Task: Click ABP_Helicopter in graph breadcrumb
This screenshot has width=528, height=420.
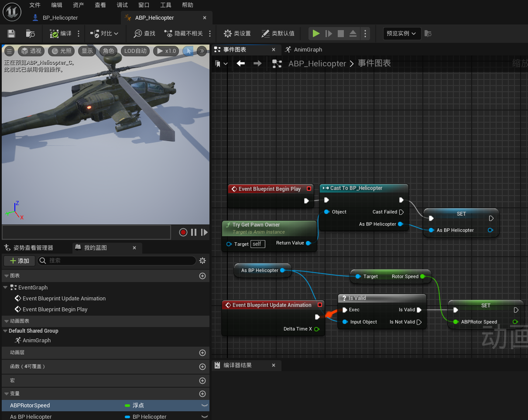Action: click(x=317, y=63)
